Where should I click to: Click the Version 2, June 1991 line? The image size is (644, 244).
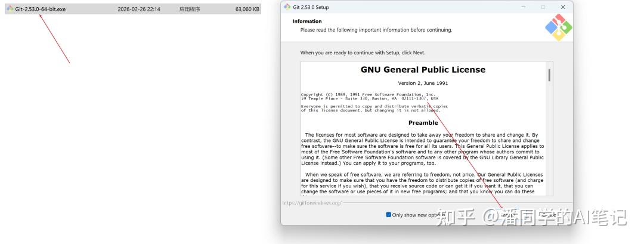(423, 83)
